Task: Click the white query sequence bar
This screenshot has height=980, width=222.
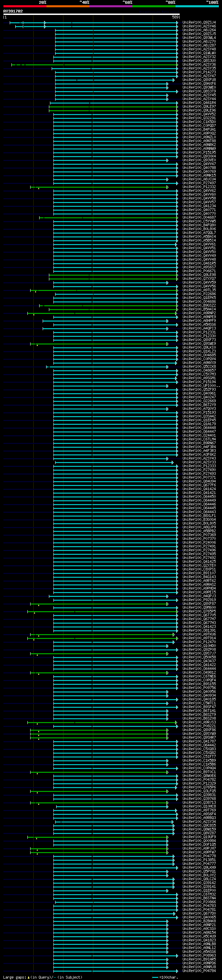Action: 92,15
